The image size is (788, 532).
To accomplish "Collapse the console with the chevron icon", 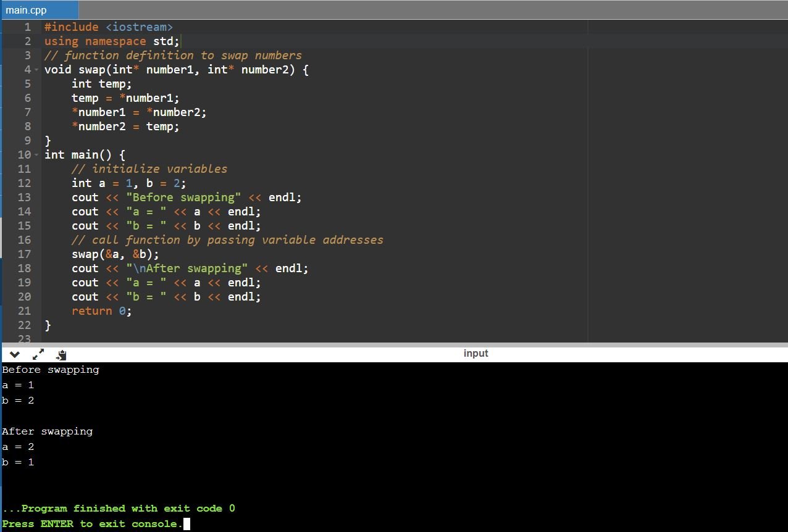I will coord(15,354).
